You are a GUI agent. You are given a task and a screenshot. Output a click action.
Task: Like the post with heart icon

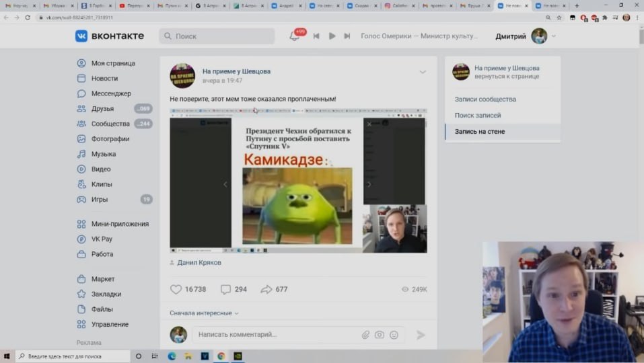[176, 289]
